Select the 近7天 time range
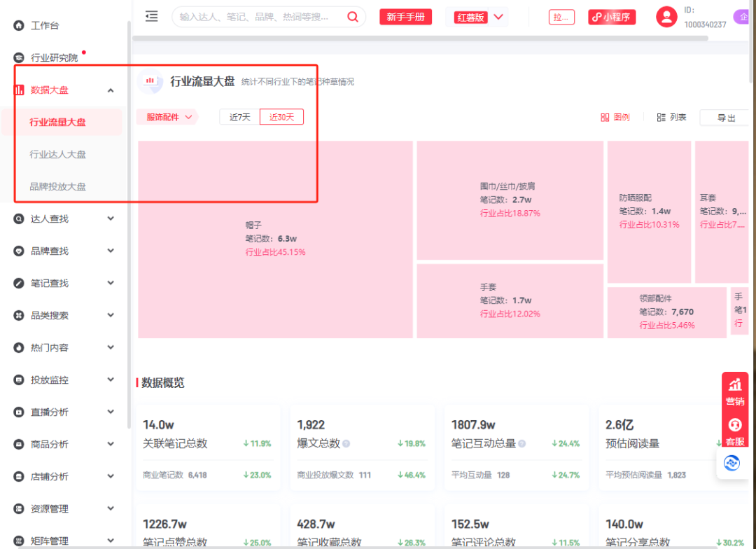Screen dimensions: 756x549 239,117
